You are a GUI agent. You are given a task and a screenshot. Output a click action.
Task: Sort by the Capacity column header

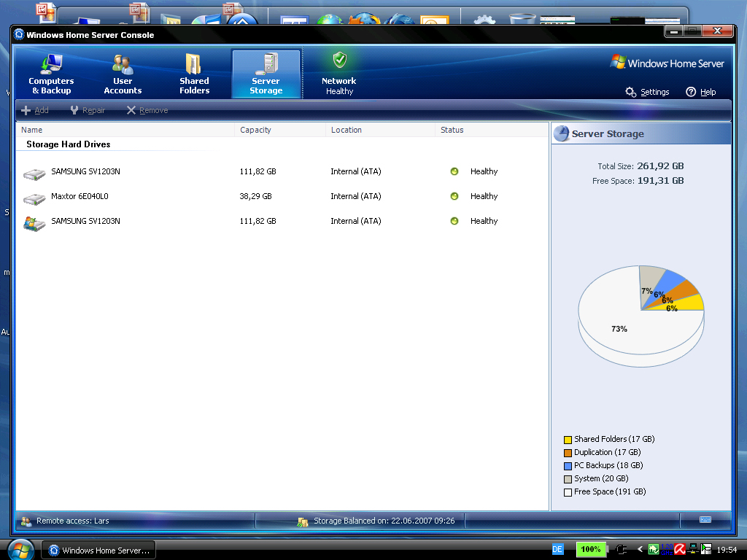pyautogui.click(x=279, y=130)
